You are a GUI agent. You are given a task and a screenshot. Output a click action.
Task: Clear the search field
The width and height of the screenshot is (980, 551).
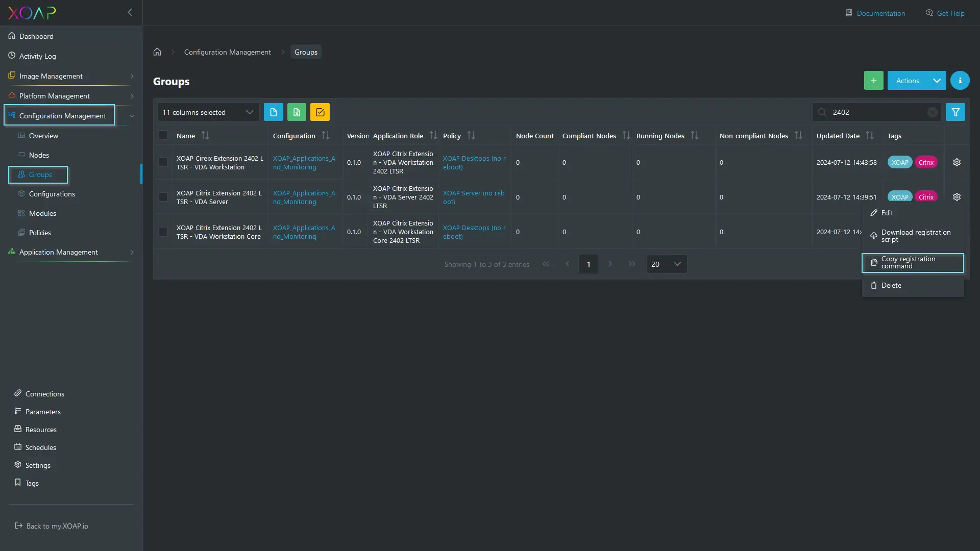[x=933, y=112]
